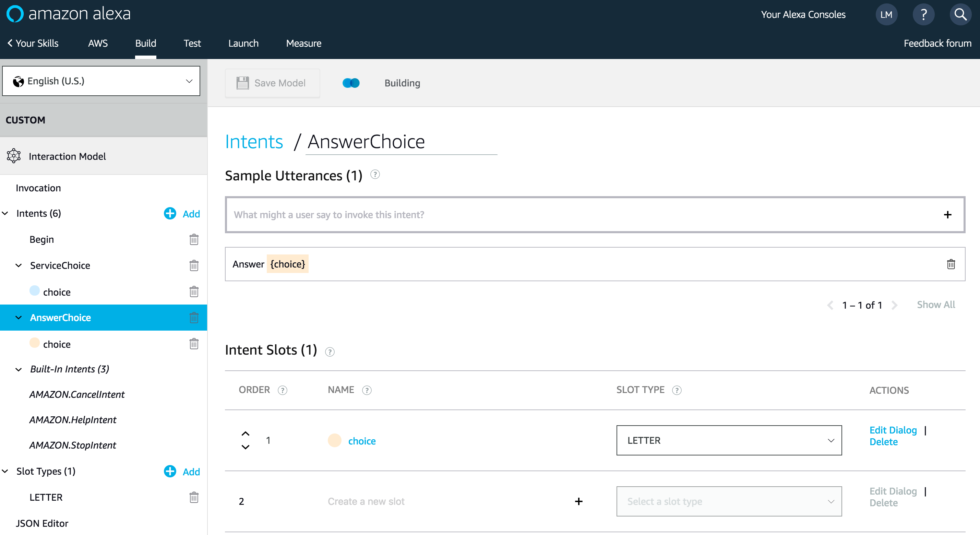Screen dimensions: 980x535
Task: Click the Building status indicator icon
Action: point(351,83)
